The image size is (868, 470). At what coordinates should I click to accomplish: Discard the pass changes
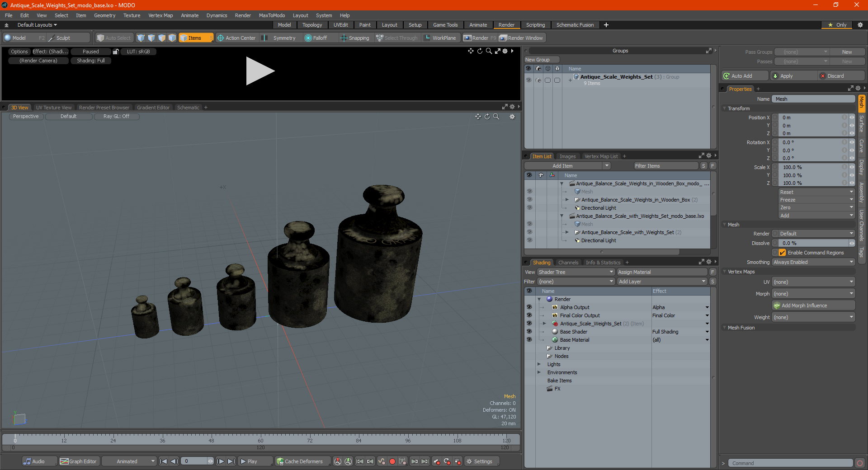point(841,76)
